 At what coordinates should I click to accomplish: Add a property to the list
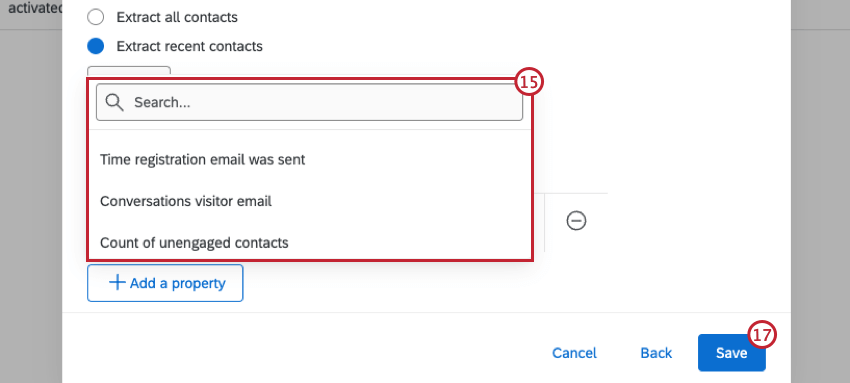coord(165,283)
